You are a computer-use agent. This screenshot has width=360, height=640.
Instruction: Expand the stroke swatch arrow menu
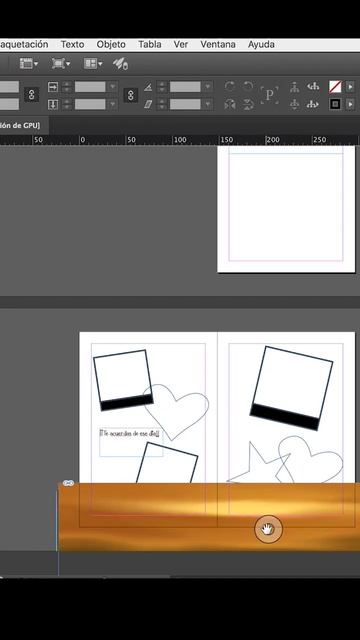pyautogui.click(x=350, y=104)
